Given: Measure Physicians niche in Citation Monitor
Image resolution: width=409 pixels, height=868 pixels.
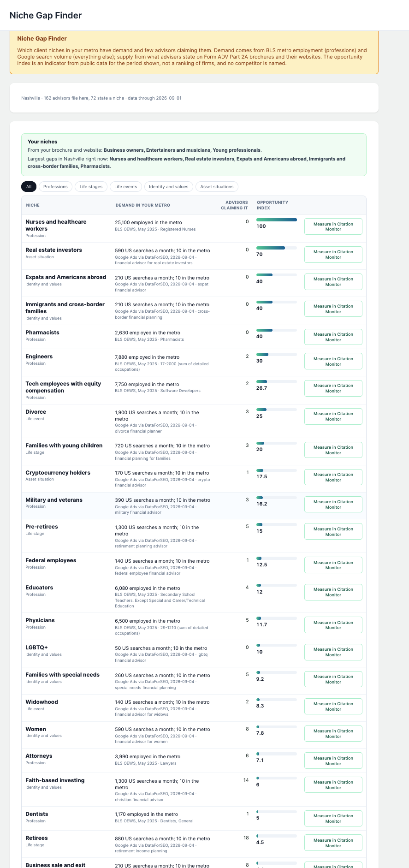Looking at the screenshot, I should 333,625.
